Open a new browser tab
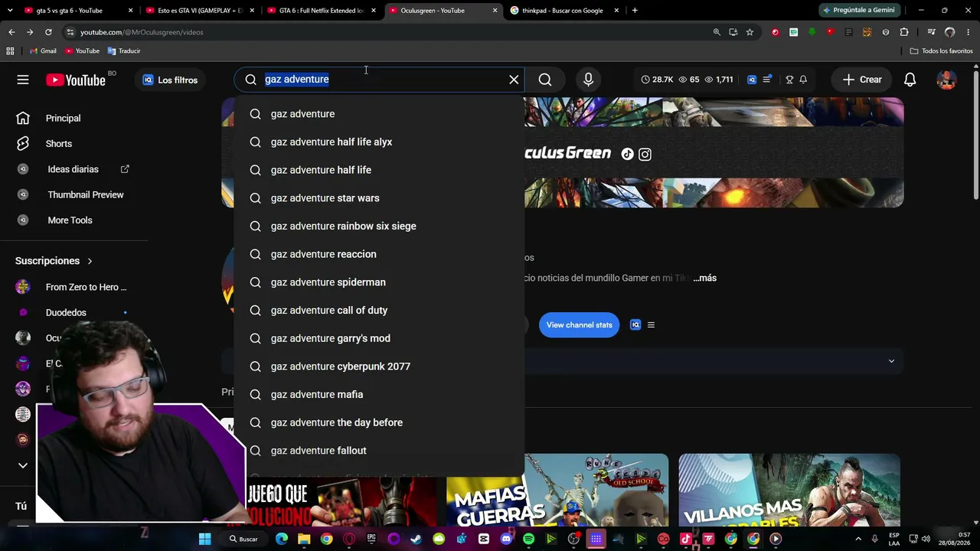This screenshot has height=551, width=980. [635, 11]
